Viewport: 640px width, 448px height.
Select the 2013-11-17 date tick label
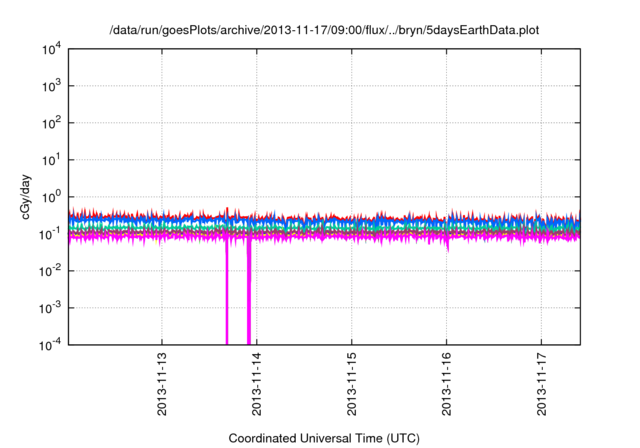(x=542, y=384)
